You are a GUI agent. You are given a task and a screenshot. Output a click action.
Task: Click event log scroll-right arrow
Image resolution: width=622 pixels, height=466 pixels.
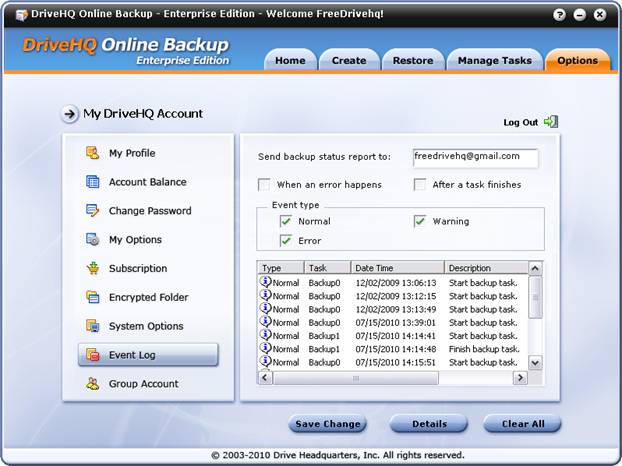coord(520,378)
